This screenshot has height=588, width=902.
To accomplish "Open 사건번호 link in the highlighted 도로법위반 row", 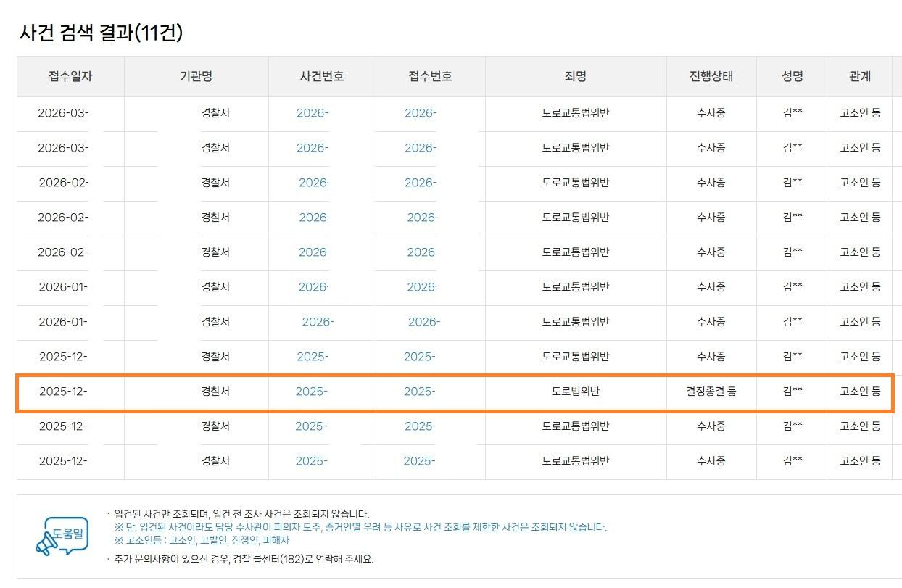I will click(x=311, y=392).
